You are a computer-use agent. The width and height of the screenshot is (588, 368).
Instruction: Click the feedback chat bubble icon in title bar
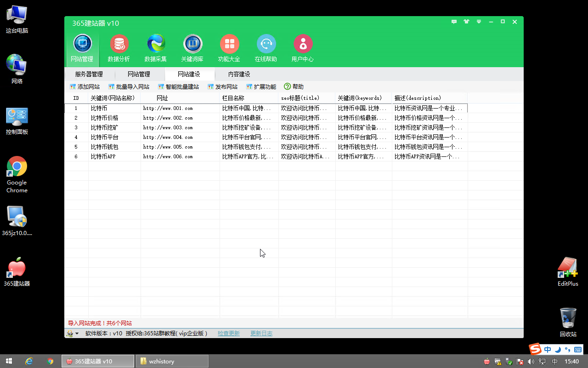(454, 22)
